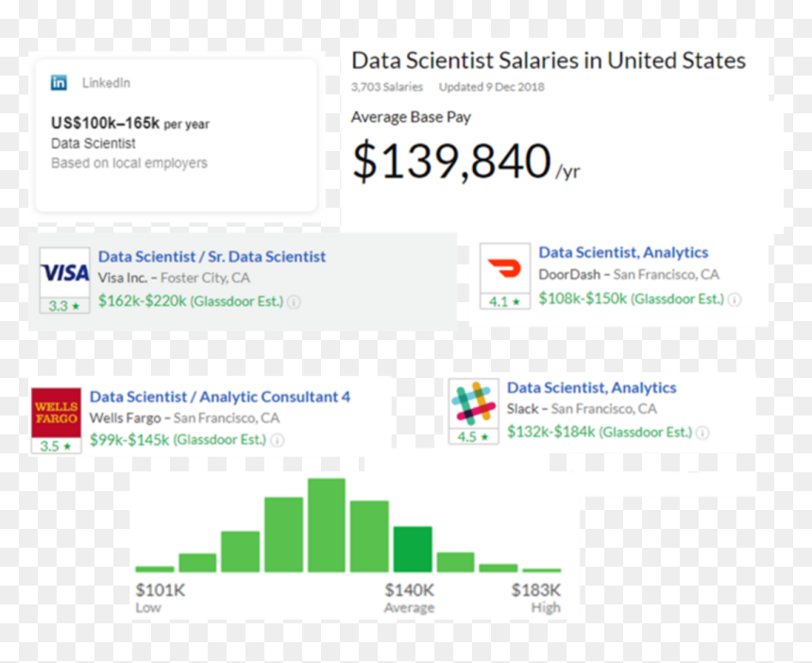Image resolution: width=812 pixels, height=663 pixels.
Task: Click info icon beside Wells Fargo estimate
Action: point(277,440)
